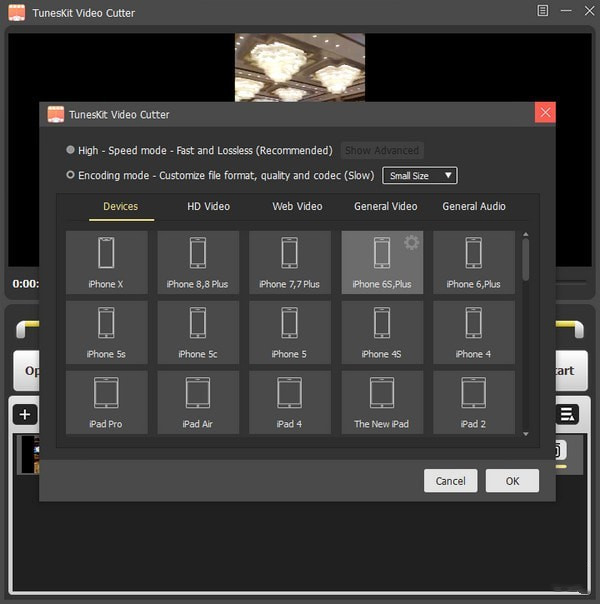600x604 pixels.
Task: Open the segment list icon
Action: tap(567, 414)
